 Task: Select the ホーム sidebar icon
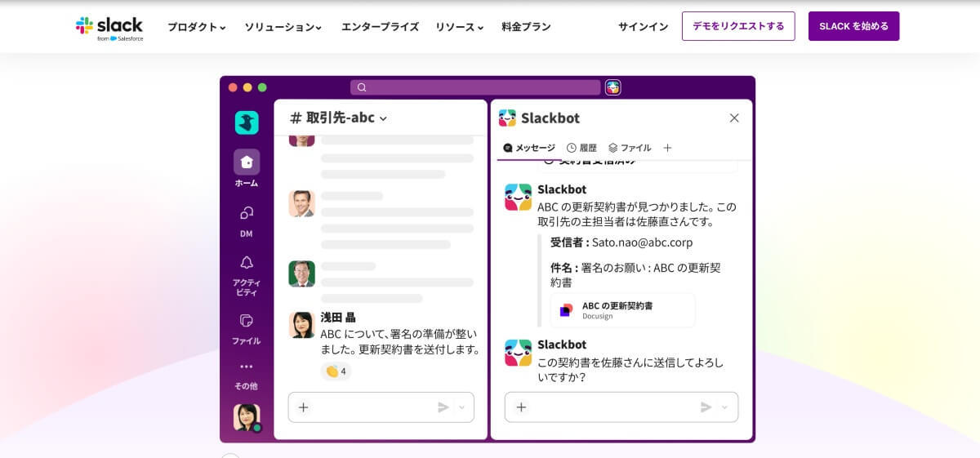pos(247,162)
